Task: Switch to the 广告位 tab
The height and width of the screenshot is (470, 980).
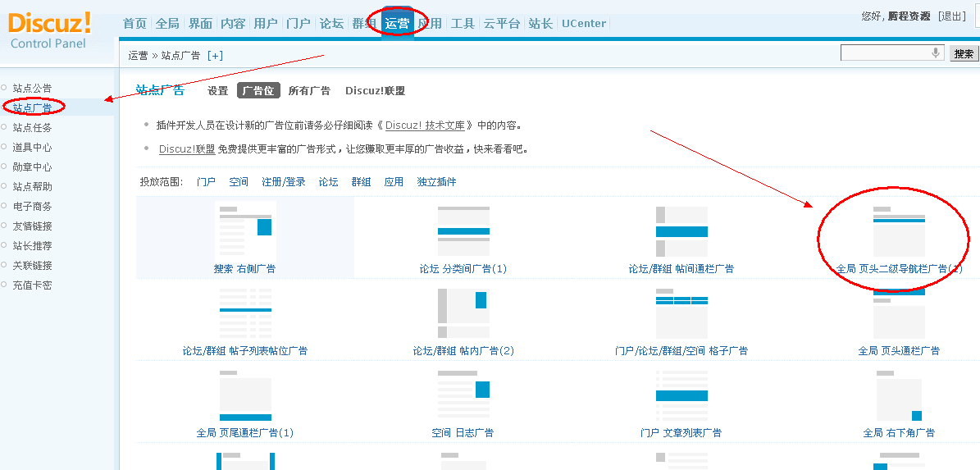Action: click(259, 90)
